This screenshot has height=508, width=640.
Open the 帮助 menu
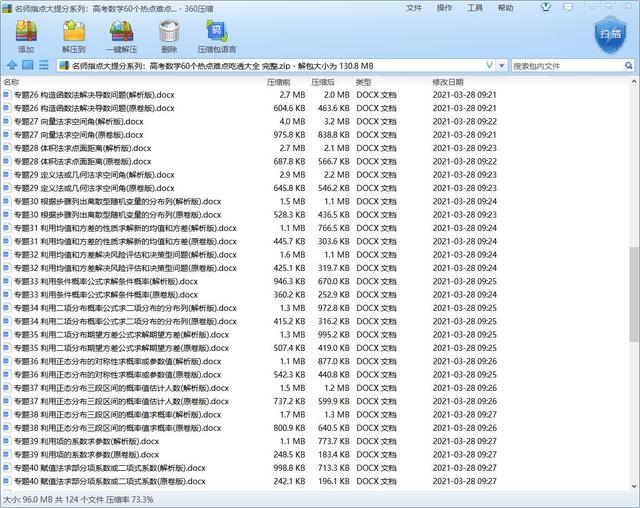tap(505, 8)
